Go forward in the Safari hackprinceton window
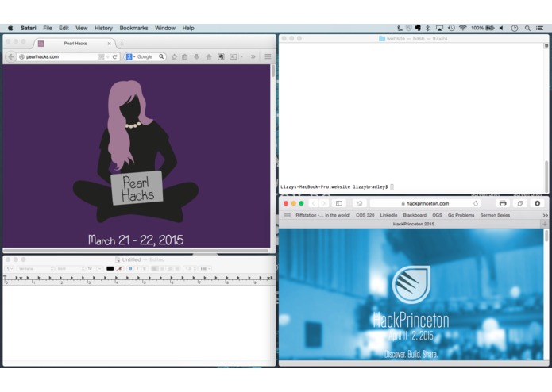The image size is (552, 392). click(x=323, y=203)
